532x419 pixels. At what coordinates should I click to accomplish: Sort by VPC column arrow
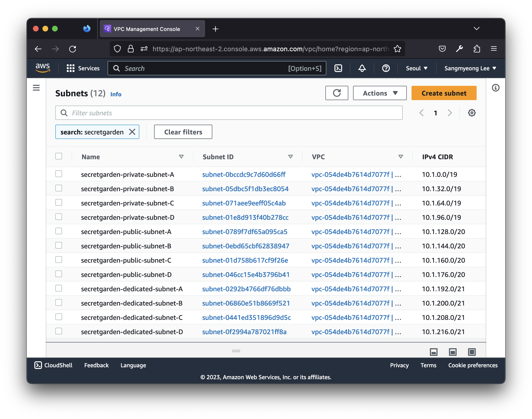[401, 157]
